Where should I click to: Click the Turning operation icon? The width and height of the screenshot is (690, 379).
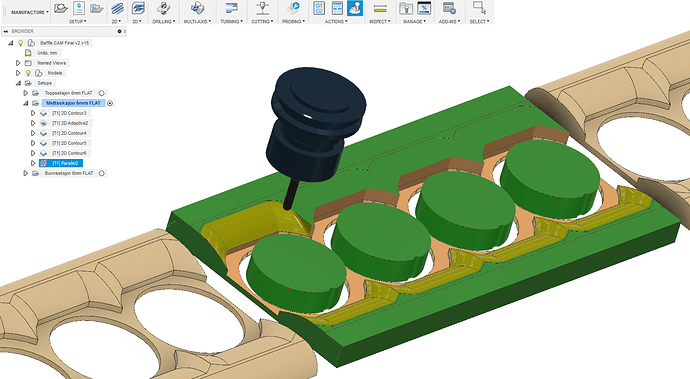231,8
